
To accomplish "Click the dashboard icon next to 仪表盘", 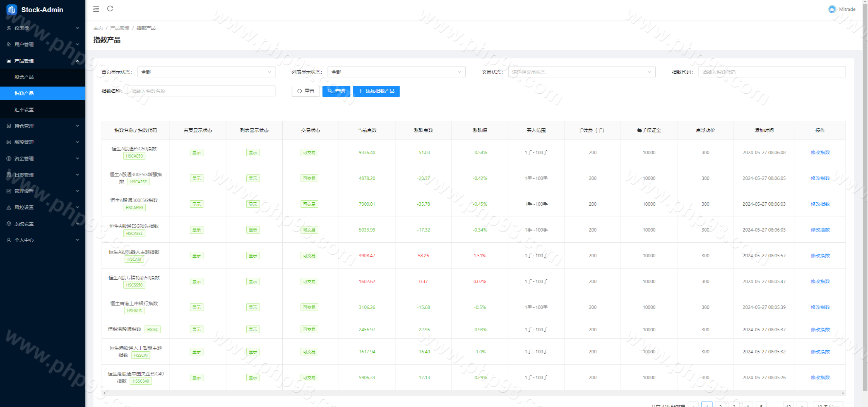I will pos(9,28).
